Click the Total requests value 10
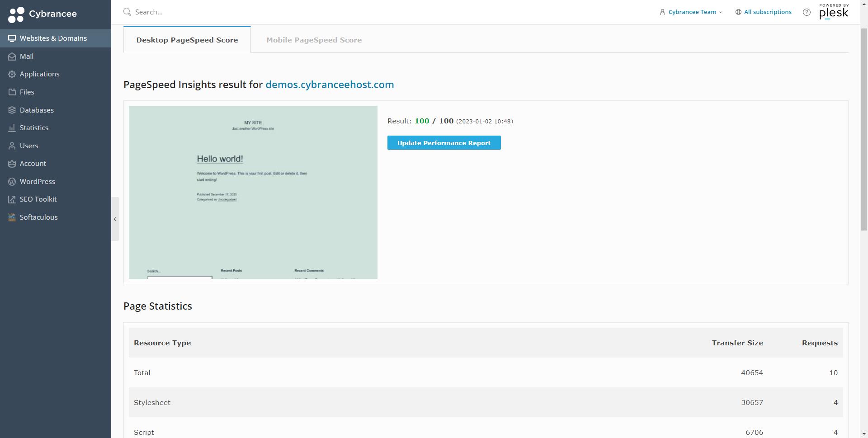 [833, 373]
